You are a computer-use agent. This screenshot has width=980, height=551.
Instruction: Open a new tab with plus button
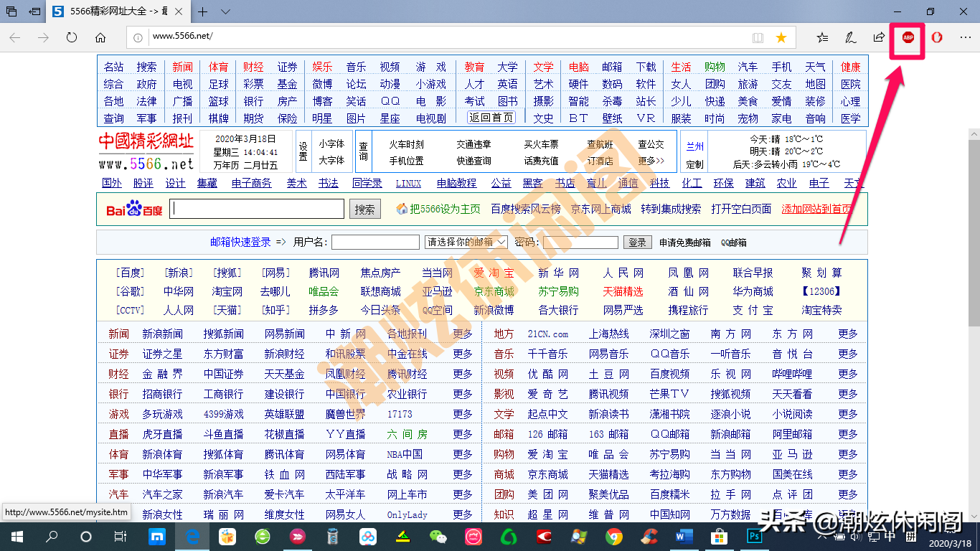coord(203,11)
